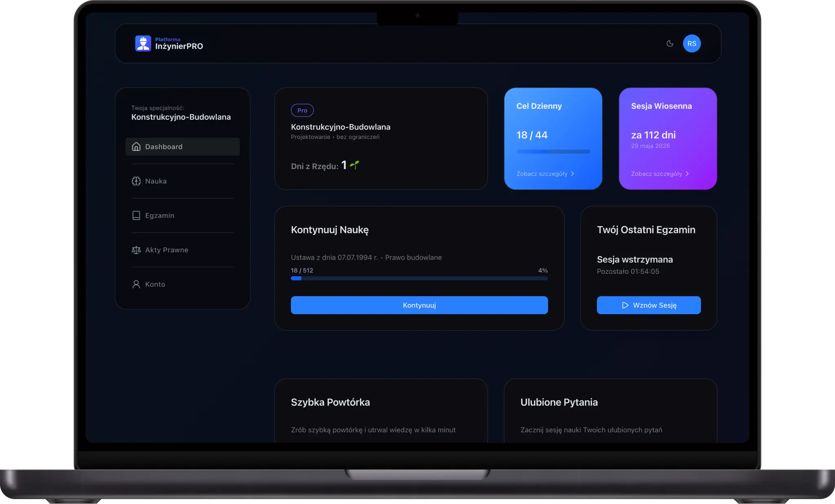Select Nauka menu item
The image size is (835, 504).
point(156,181)
